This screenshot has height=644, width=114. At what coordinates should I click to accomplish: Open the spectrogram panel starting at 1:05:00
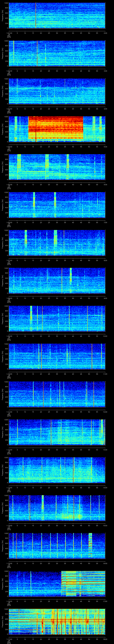[x=57, y=167]
